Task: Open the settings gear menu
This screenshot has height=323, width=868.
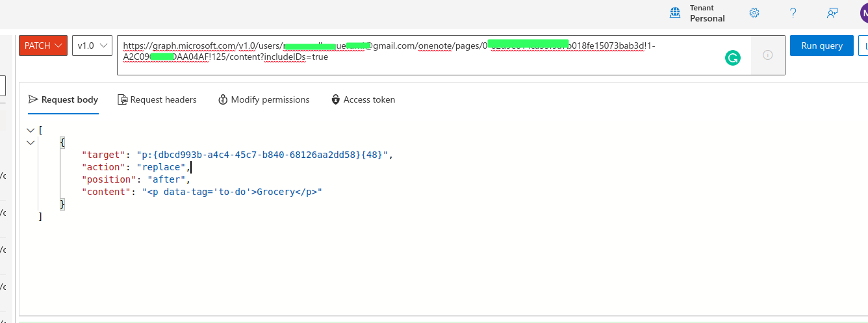Action: click(754, 13)
